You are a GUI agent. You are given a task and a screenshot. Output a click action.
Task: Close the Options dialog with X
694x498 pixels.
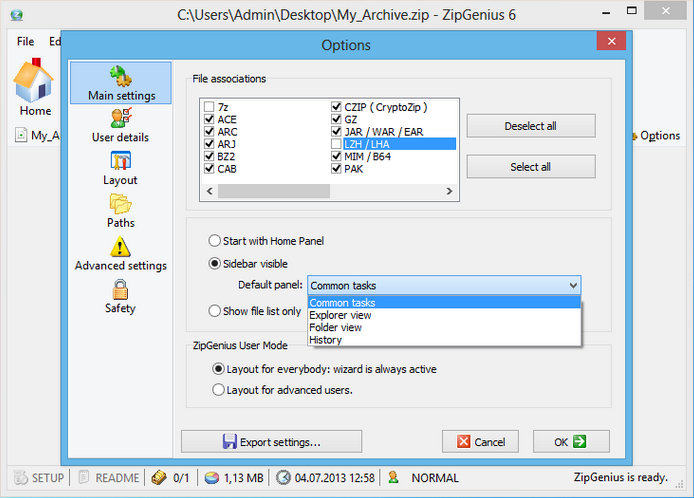pos(611,41)
